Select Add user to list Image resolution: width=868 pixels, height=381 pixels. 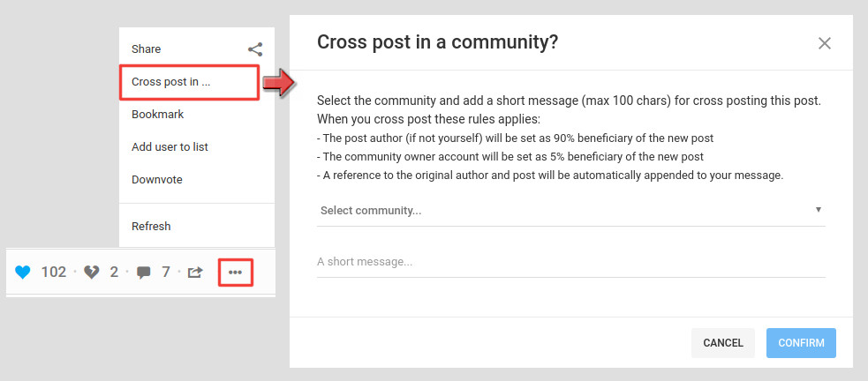click(170, 147)
